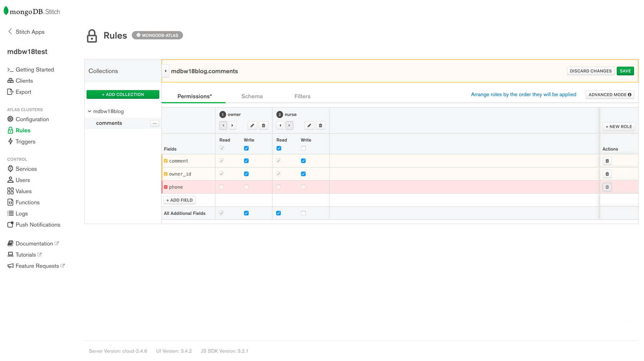Delete the nurse role using trash icon
This screenshot has height=361, width=644.
pyautogui.click(x=320, y=125)
